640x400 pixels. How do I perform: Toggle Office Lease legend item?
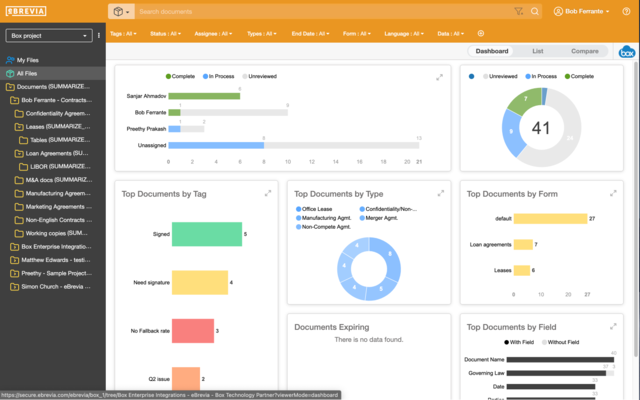[314, 209]
